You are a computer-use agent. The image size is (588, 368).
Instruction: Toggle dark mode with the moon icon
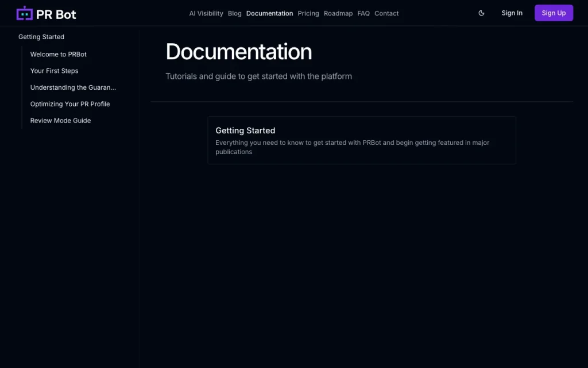(x=482, y=13)
